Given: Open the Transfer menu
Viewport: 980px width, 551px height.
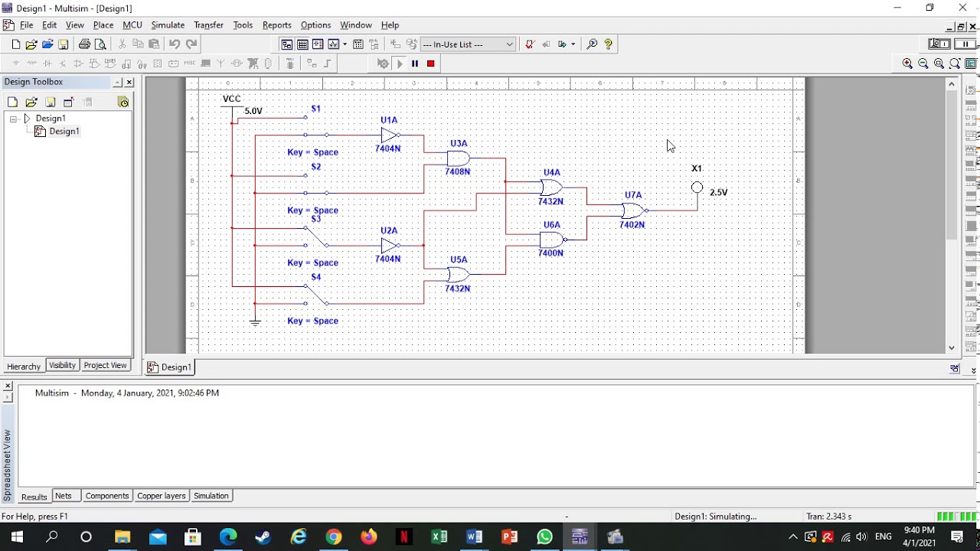Looking at the screenshot, I should click(x=208, y=25).
